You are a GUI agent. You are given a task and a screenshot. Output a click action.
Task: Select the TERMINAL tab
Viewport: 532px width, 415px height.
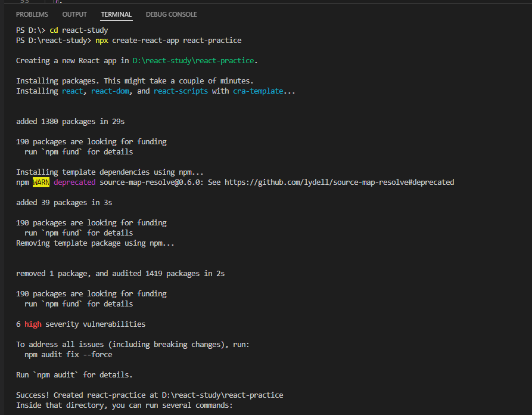tap(116, 14)
